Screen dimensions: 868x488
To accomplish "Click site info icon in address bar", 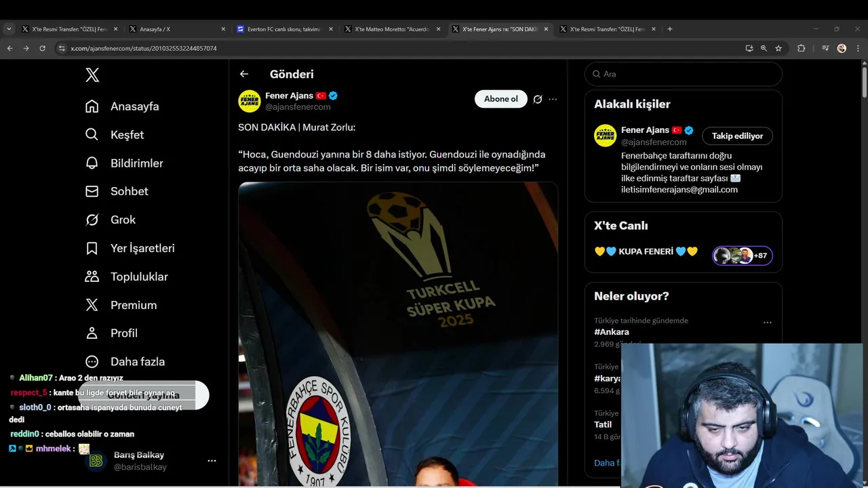I will (x=62, y=48).
